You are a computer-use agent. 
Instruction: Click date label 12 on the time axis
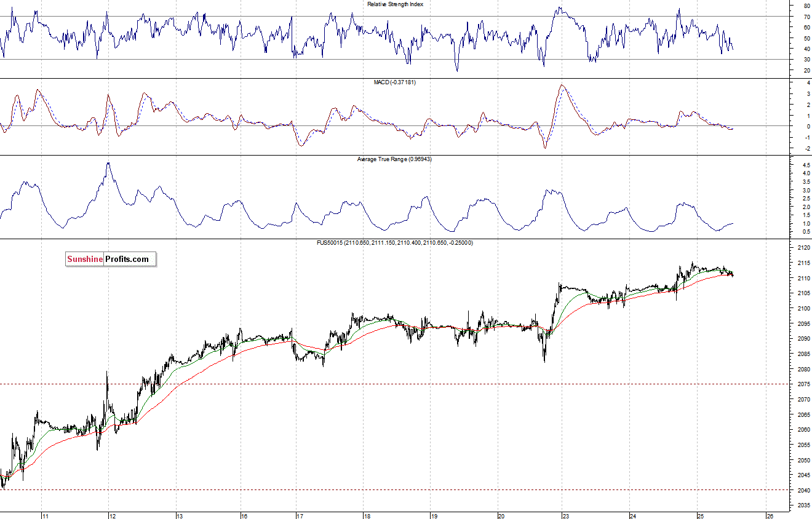coord(113,515)
